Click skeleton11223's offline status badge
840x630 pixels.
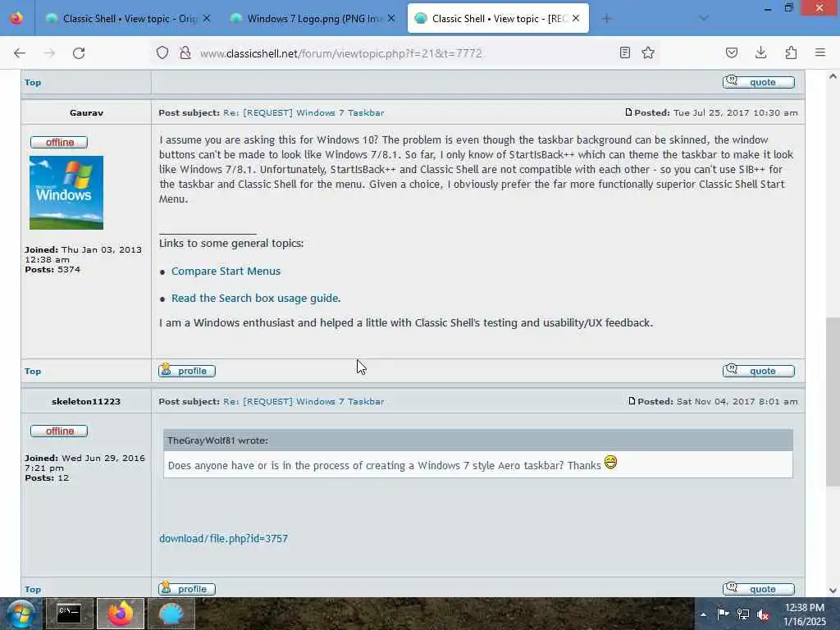click(59, 431)
